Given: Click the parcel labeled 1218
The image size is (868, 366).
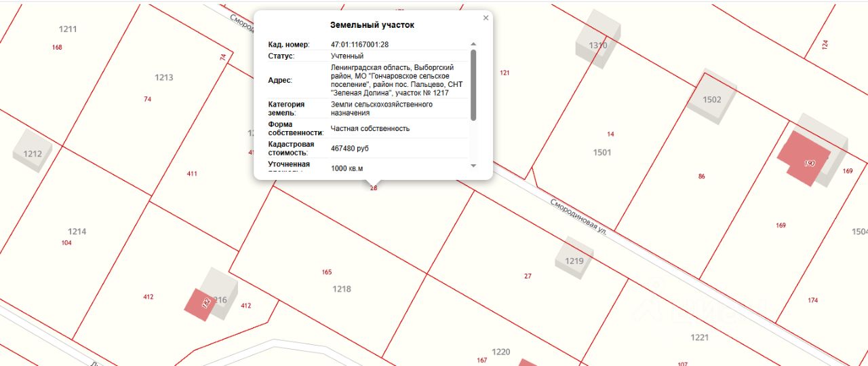Looking at the screenshot, I should 342,289.
